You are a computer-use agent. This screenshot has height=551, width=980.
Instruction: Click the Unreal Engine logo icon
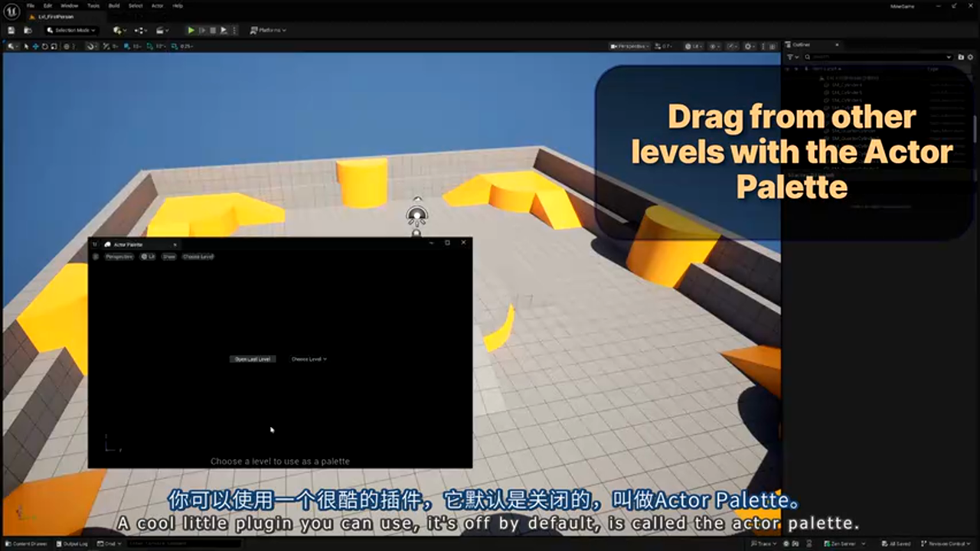[x=11, y=11]
